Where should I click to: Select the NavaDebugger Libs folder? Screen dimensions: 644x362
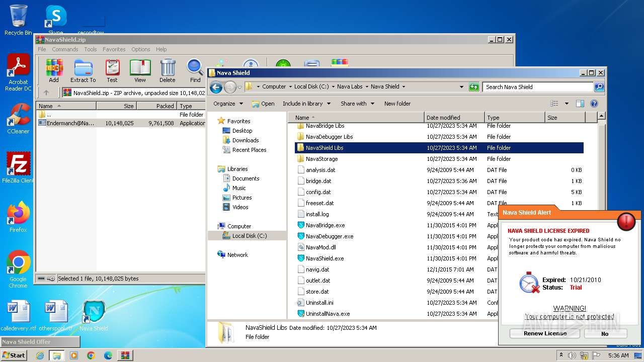pyautogui.click(x=329, y=137)
